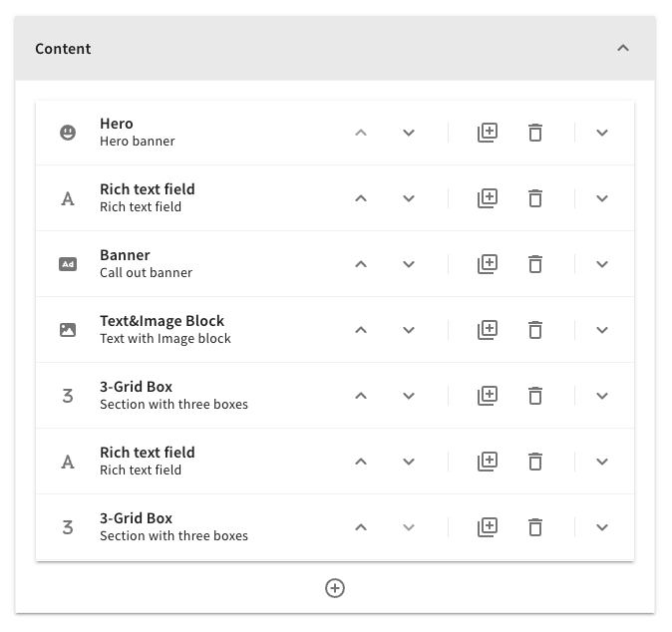This screenshot has width=672, height=632.
Task: Add a new content block
Action: [x=335, y=588]
